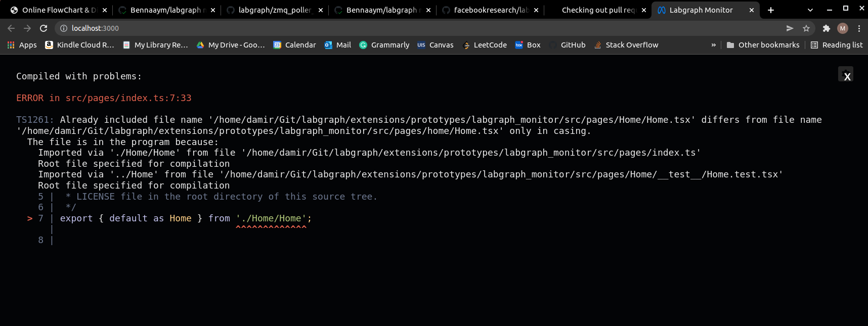Minimize the Chrome window
Screen dimensions: 868x326
[829, 9]
